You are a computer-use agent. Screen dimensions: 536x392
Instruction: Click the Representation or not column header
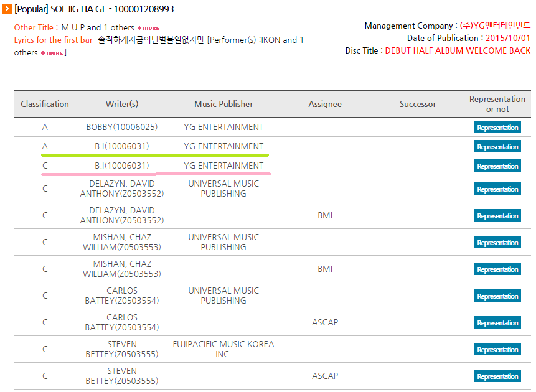(497, 104)
